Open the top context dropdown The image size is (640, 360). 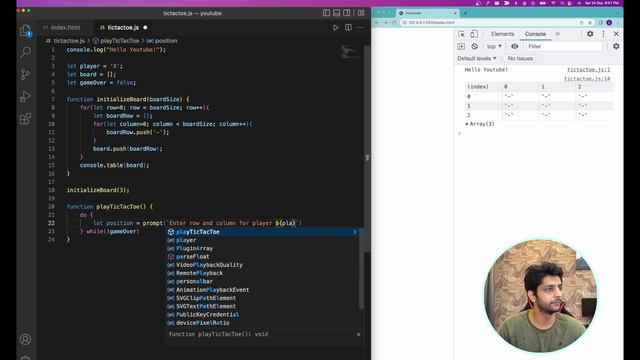[494, 47]
